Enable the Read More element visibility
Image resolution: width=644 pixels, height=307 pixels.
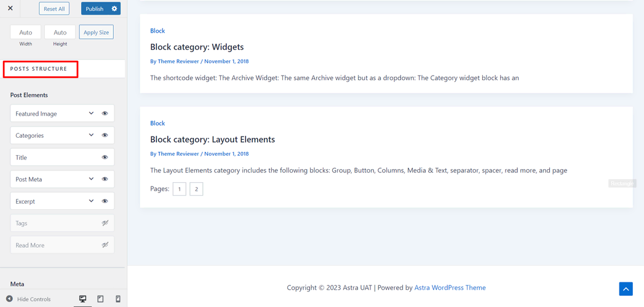tap(105, 245)
